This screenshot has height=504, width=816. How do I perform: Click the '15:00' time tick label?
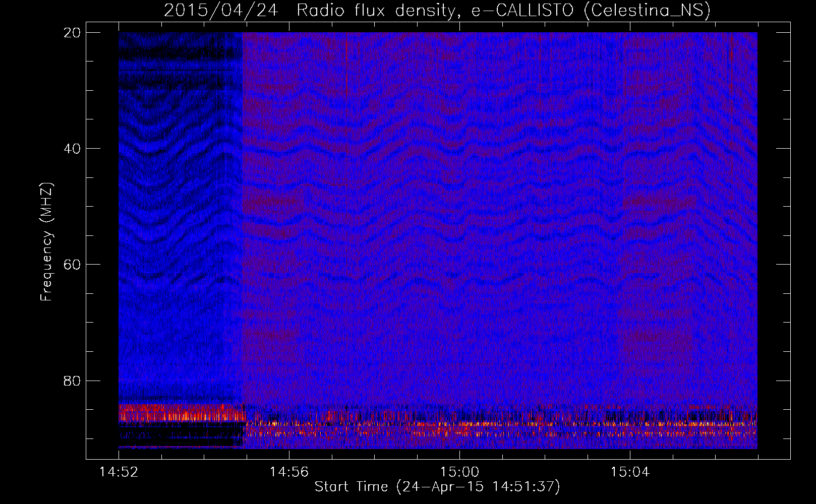[x=459, y=472]
